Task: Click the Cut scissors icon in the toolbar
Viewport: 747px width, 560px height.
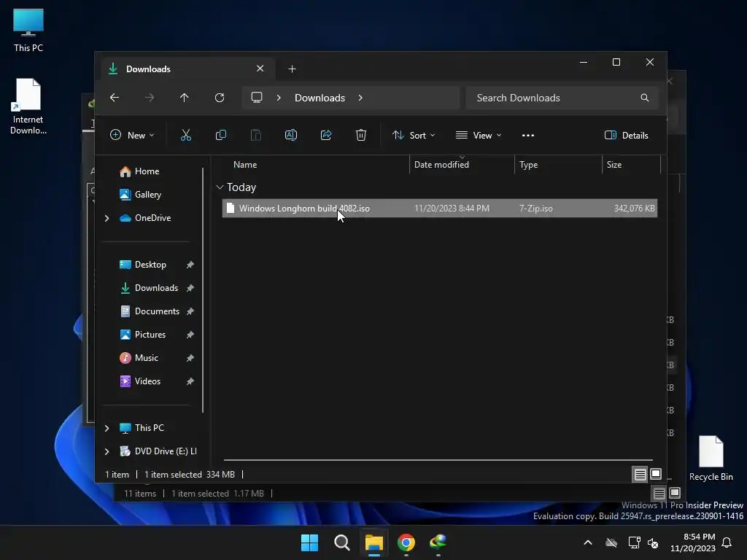Action: [x=186, y=135]
